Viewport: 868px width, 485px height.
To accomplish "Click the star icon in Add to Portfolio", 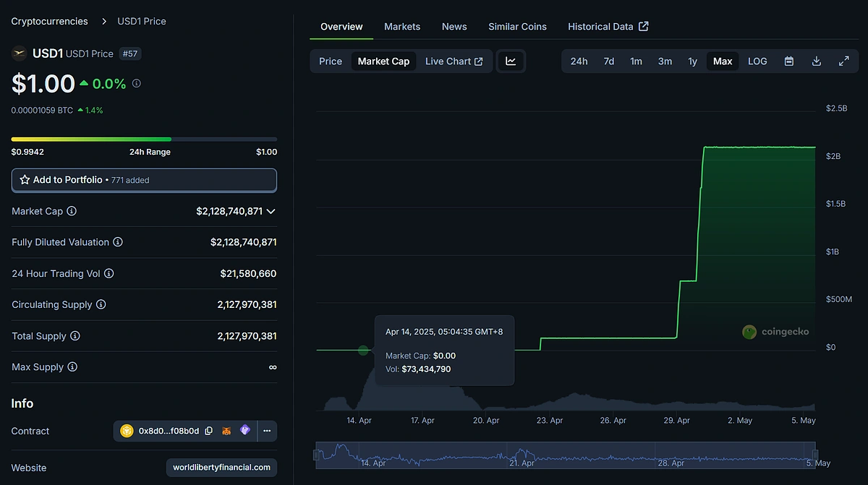I will coord(25,179).
